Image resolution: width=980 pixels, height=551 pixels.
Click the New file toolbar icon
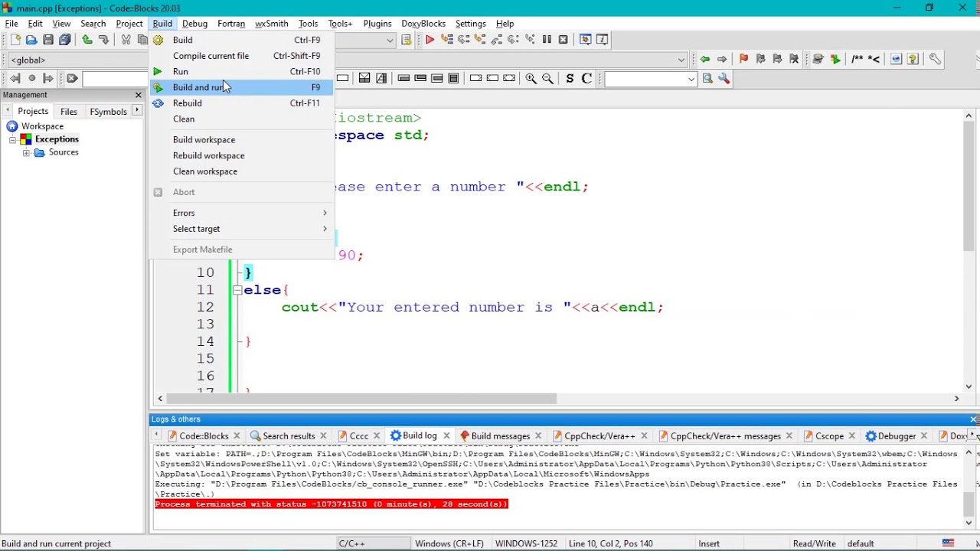click(15, 40)
